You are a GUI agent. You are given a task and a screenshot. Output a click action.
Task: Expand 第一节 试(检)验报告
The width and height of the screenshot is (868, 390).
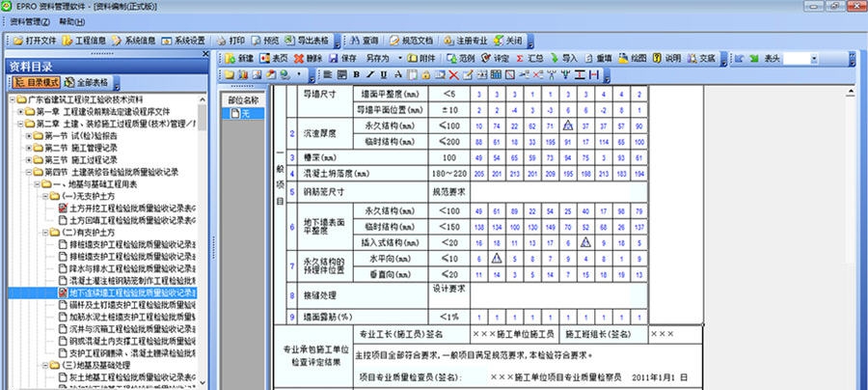pos(29,136)
